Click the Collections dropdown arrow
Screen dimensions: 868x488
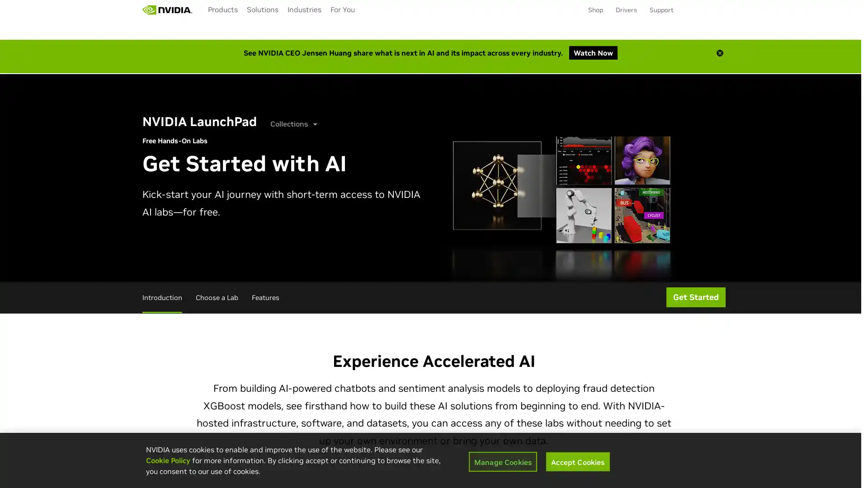pyautogui.click(x=315, y=125)
